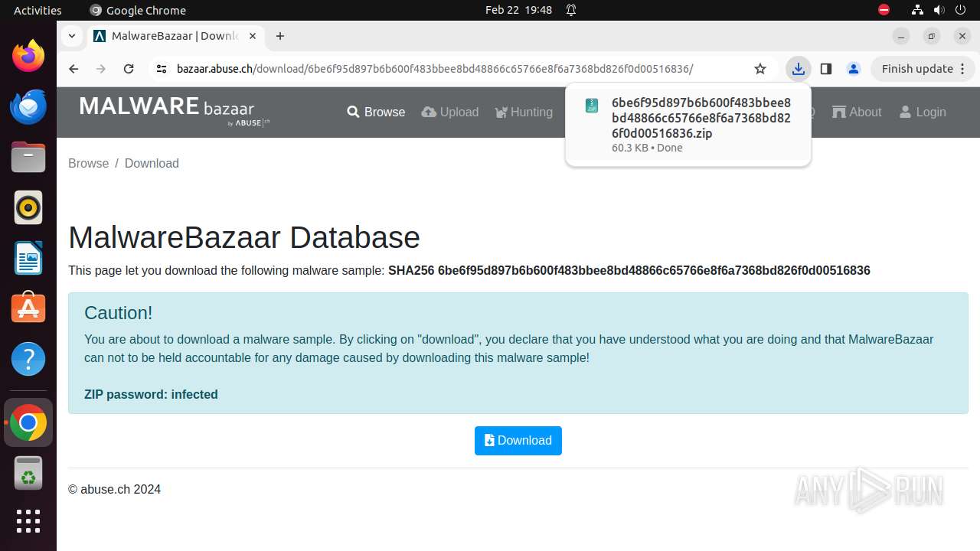Open the clock showing Feb 22 19:48
Viewport: 980px width, 551px height.
pos(518,10)
